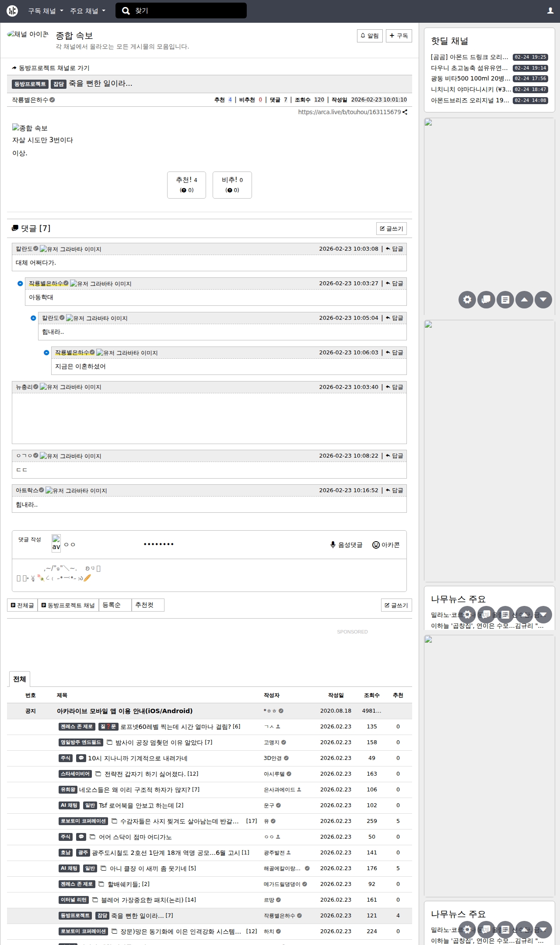Click the reply-thread marker beside 아동학대 comment
560x945 pixels.
(x=20, y=283)
